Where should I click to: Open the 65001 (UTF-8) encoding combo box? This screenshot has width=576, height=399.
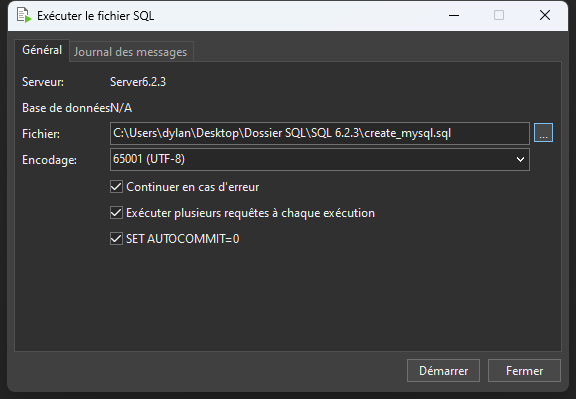tap(320, 159)
